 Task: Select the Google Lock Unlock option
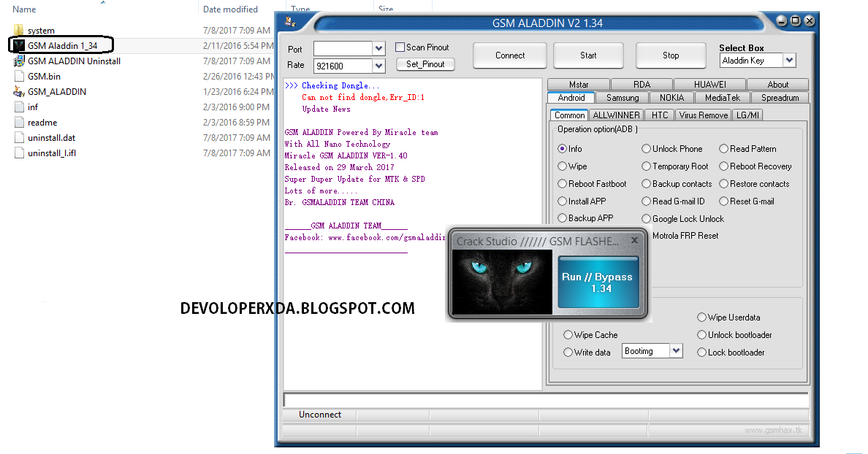point(646,219)
